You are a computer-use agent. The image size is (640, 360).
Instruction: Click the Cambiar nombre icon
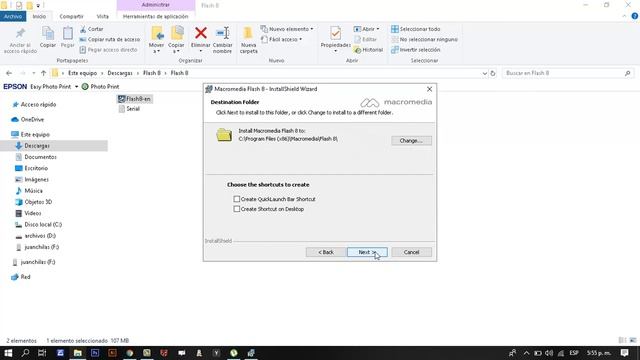[222, 33]
